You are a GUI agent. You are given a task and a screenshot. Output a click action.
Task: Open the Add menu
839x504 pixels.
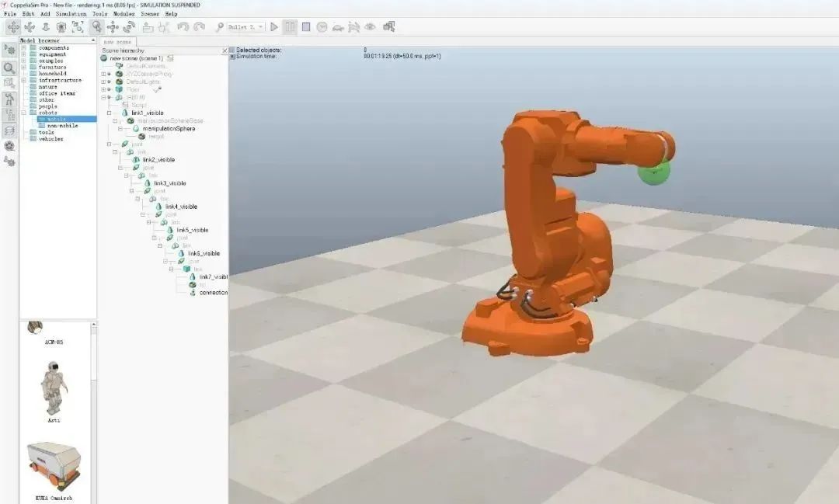(x=46, y=14)
